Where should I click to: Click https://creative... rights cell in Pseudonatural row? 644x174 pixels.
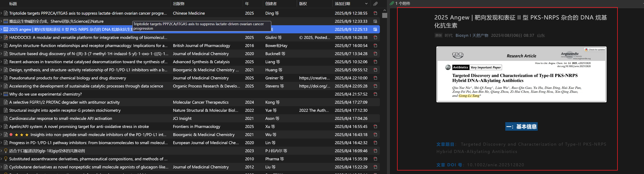(314, 78)
